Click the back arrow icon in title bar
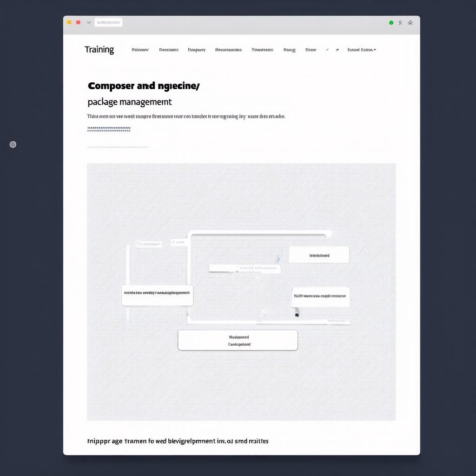Viewport: 476px width, 476px height. 89,22
